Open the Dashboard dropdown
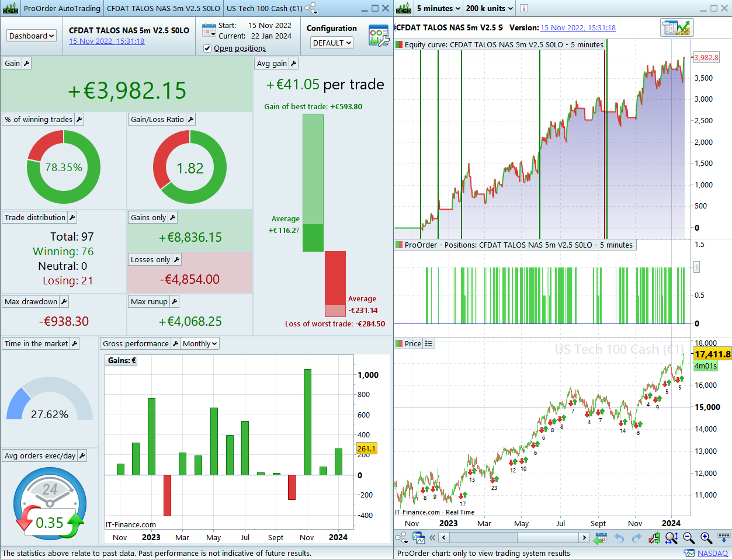Screen dimensions: 732x560 32,36
